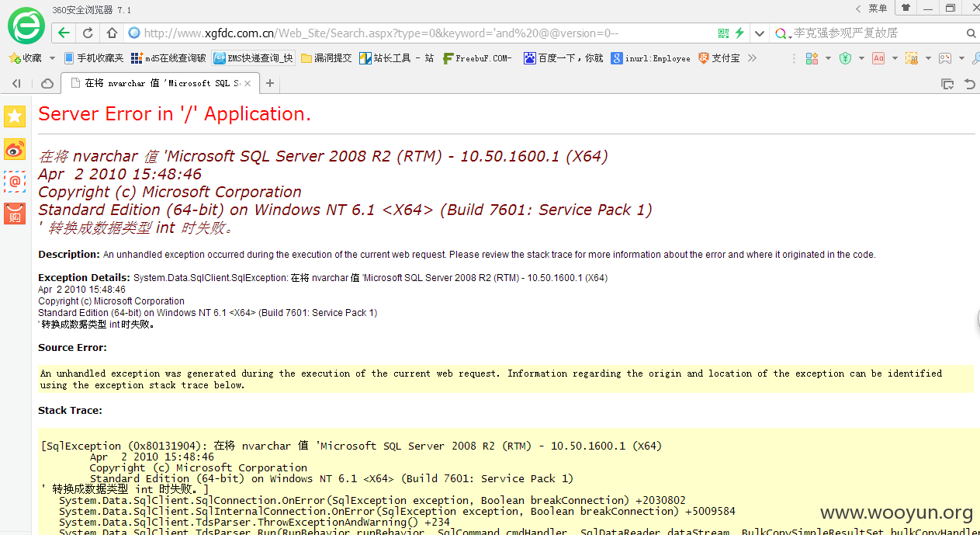
Task: Click the red Ad block icon
Action: click(x=878, y=58)
